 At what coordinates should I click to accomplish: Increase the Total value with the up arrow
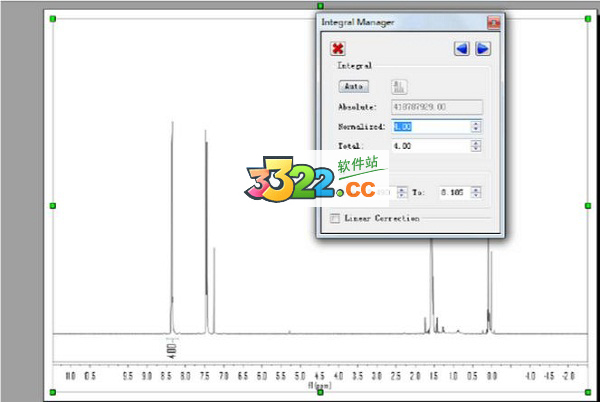click(x=476, y=143)
